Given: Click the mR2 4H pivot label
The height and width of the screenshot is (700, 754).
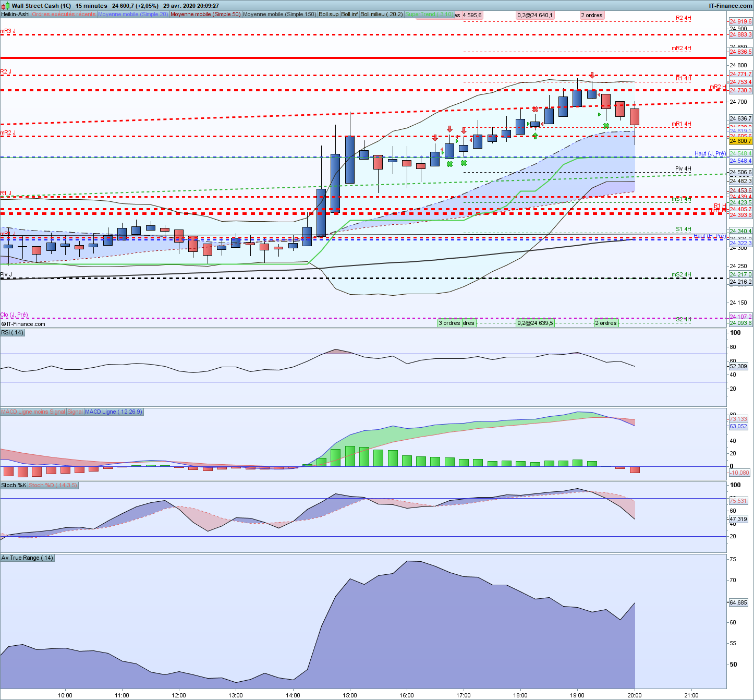Looking at the screenshot, I should pyautogui.click(x=681, y=49).
